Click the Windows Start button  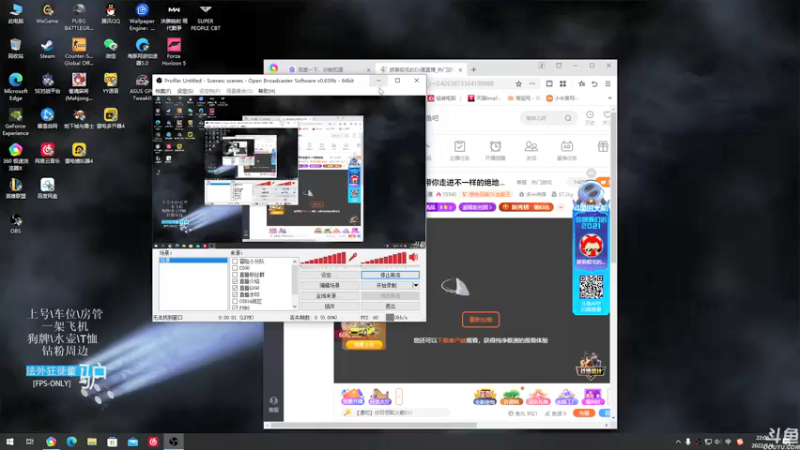pos(10,441)
